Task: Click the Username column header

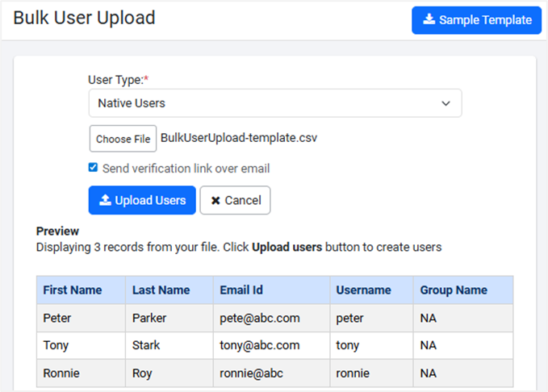Action: 371,290
